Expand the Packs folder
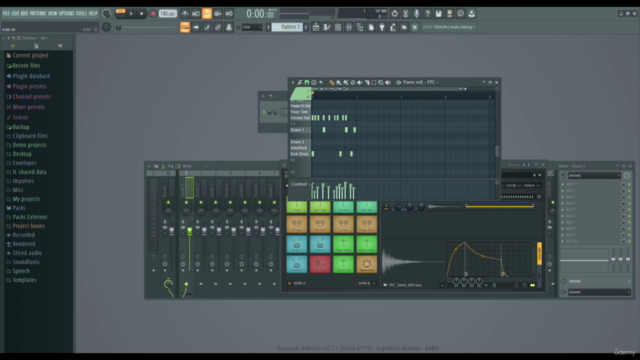This screenshot has width=640, height=360. pos(19,208)
